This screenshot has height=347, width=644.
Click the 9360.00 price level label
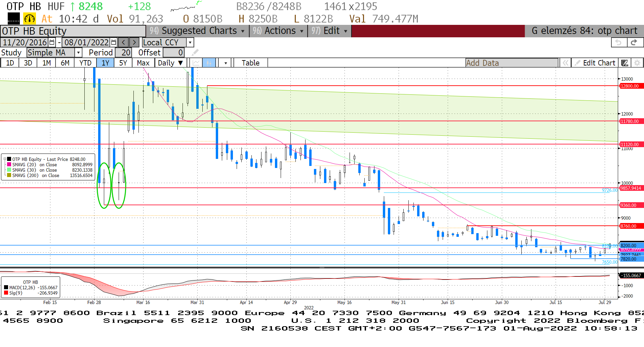tap(631, 205)
